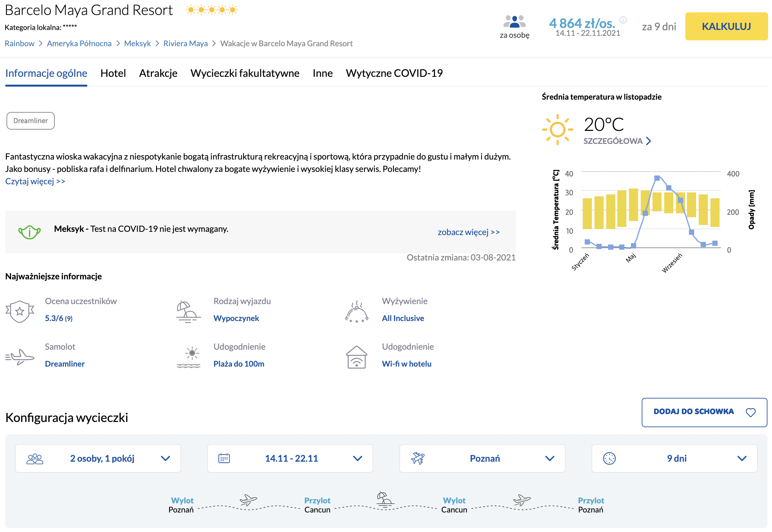Viewport: 772px width, 532px height.
Task: Click the beach umbrella trip type icon
Action: (x=188, y=311)
